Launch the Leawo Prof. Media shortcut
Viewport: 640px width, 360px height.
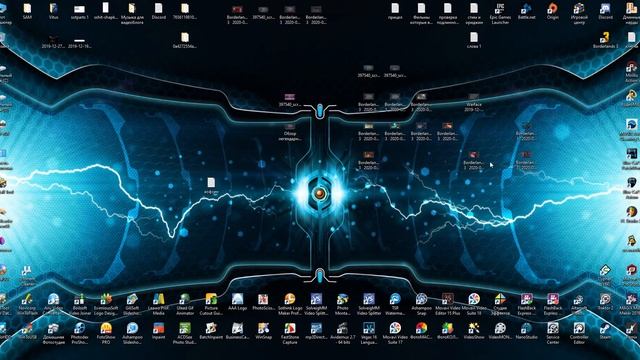pyautogui.click(x=158, y=304)
